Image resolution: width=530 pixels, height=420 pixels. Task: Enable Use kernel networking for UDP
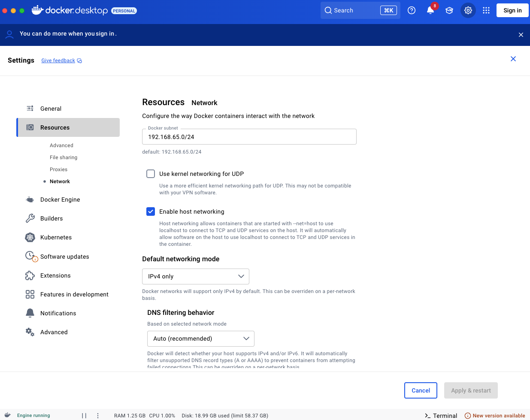tap(151, 174)
